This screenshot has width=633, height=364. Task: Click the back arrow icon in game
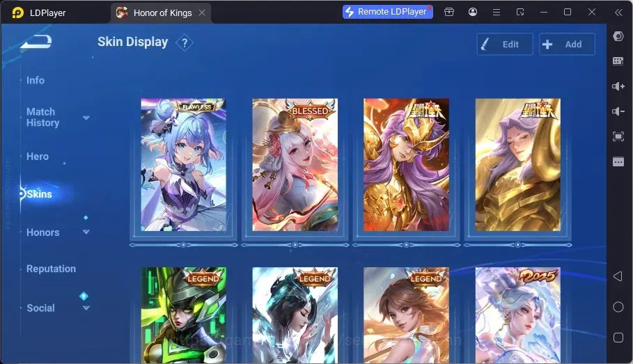pos(36,42)
